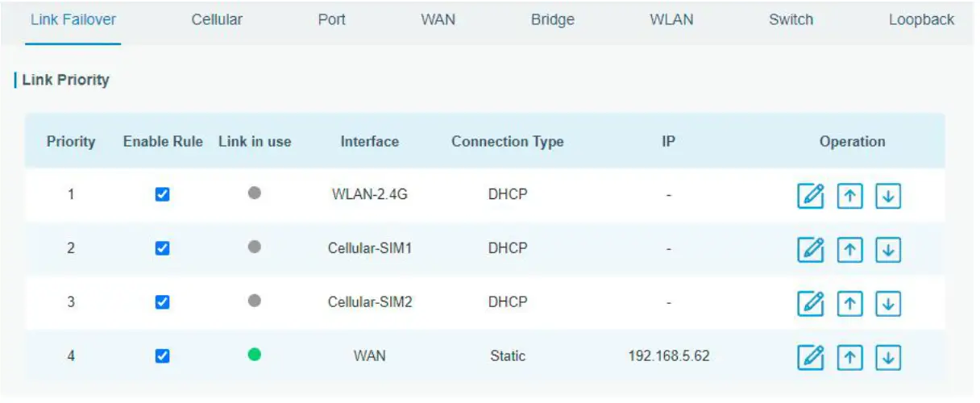Open the WLAN tab
Viewport: 980px width, 403px height.
tap(671, 20)
